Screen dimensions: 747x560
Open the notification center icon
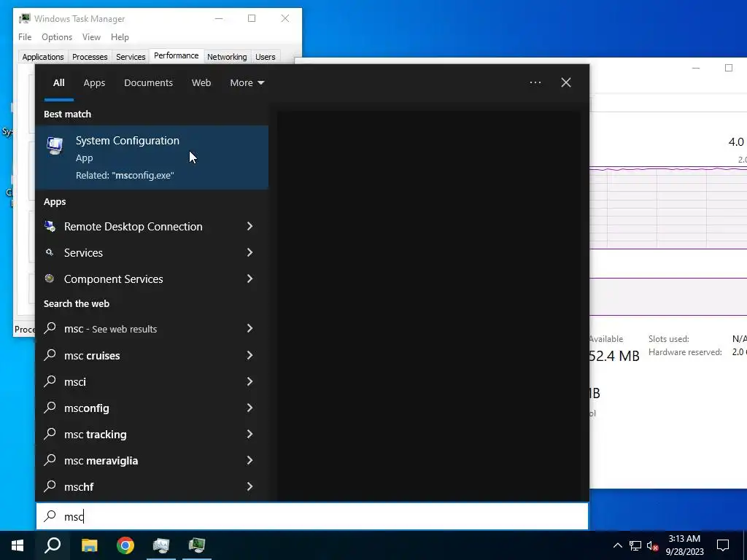point(723,545)
